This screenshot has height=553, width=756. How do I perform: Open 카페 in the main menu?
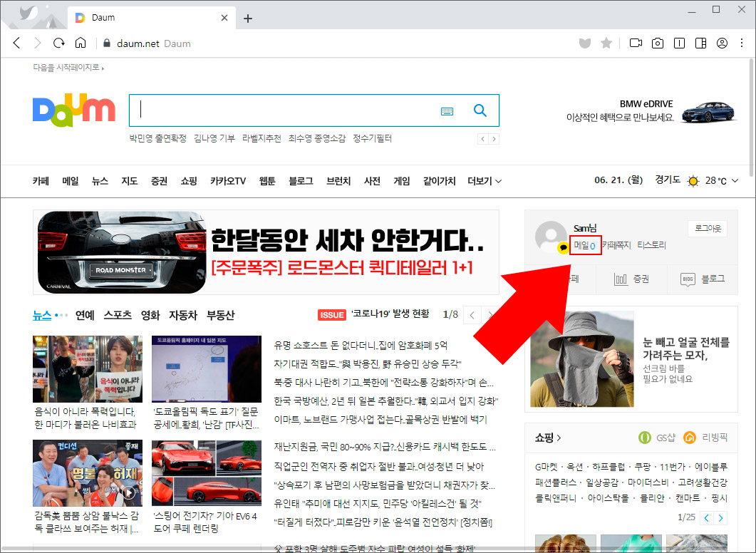(x=41, y=181)
